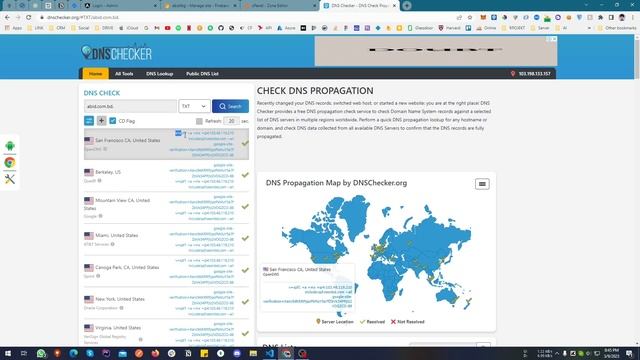
Task: Open the TXT record type dropdown
Action: 194,106
